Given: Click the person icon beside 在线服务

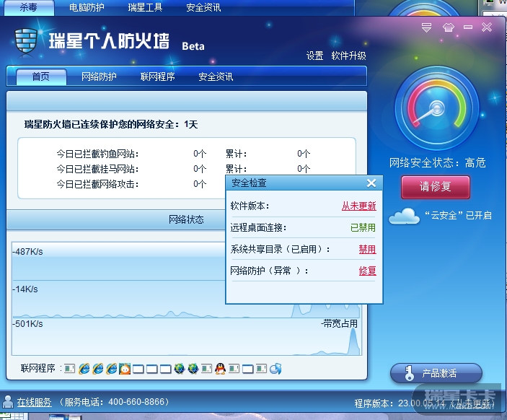Looking at the screenshot, I should pos(8,402).
